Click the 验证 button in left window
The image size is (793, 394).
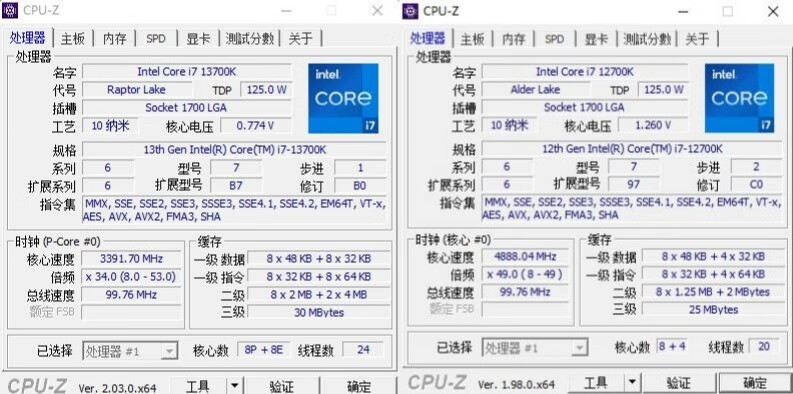coord(282,386)
